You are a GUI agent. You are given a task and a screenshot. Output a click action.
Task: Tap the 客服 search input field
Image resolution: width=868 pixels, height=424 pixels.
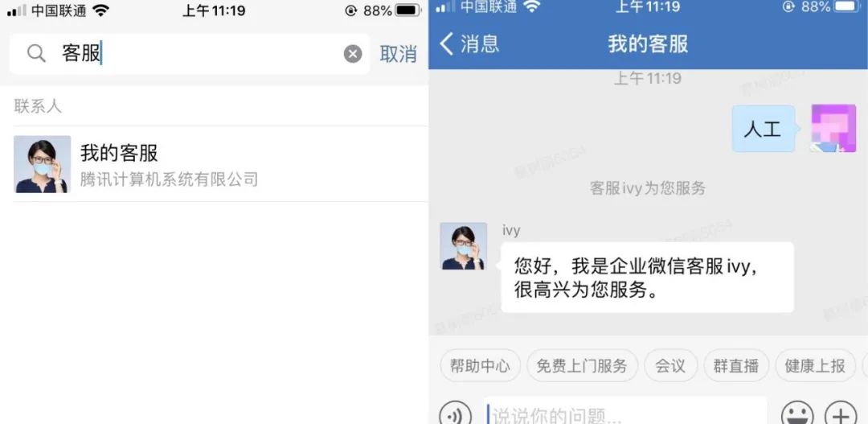(x=190, y=54)
